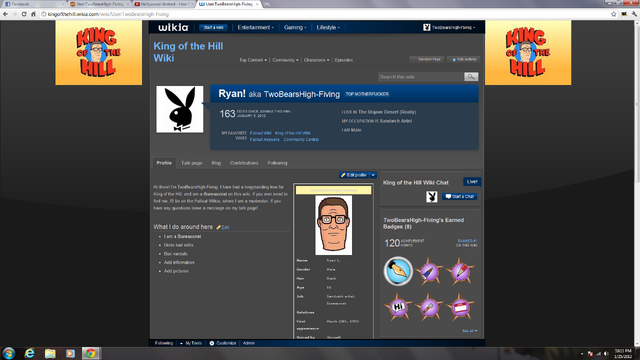
Task: Open the Fallout Wiki favorite link
Action: point(260,133)
